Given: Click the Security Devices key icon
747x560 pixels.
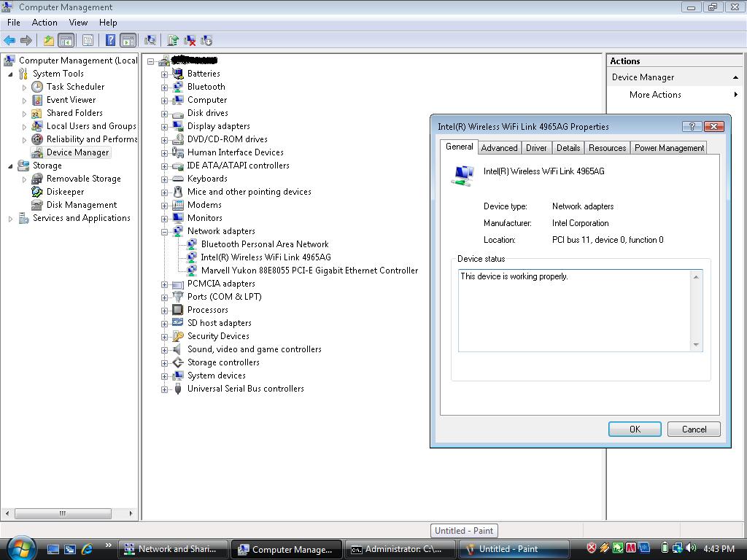Looking at the screenshot, I should tap(178, 336).
